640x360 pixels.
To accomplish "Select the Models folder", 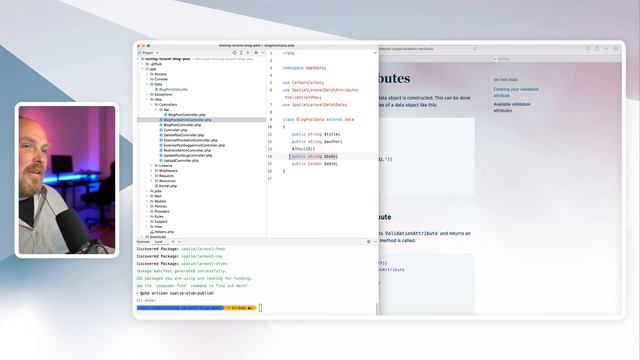I will pos(158,201).
